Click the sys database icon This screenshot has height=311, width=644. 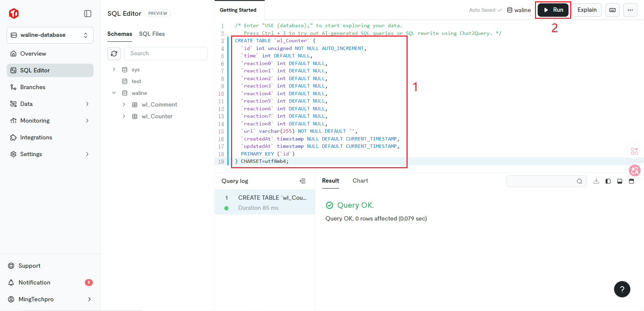point(125,70)
